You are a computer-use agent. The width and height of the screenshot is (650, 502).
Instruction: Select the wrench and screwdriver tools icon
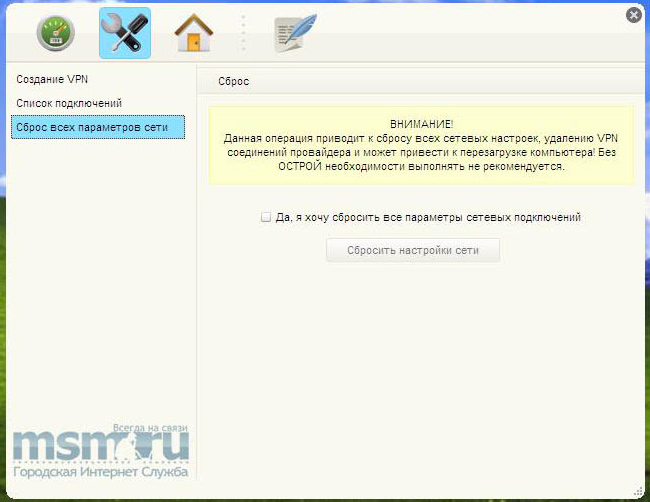click(125, 33)
